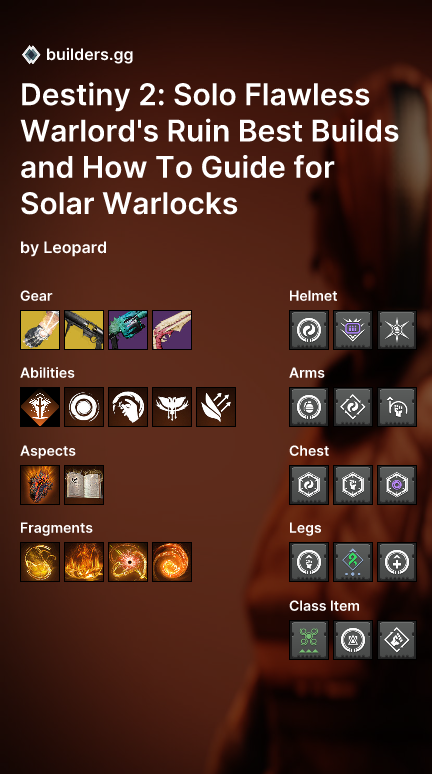Open the builders.gg site link
Screen dimensions: 432x774
tap(89, 55)
